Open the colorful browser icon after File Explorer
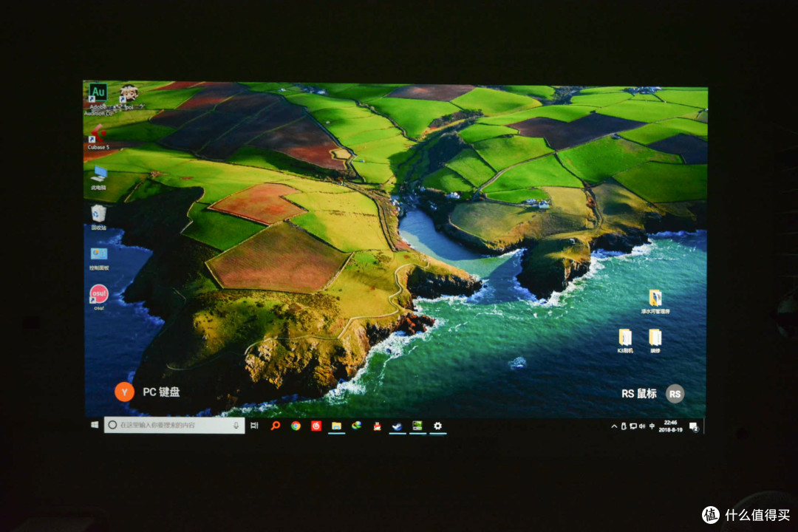Screen dimensions: 798x532 (357, 426)
